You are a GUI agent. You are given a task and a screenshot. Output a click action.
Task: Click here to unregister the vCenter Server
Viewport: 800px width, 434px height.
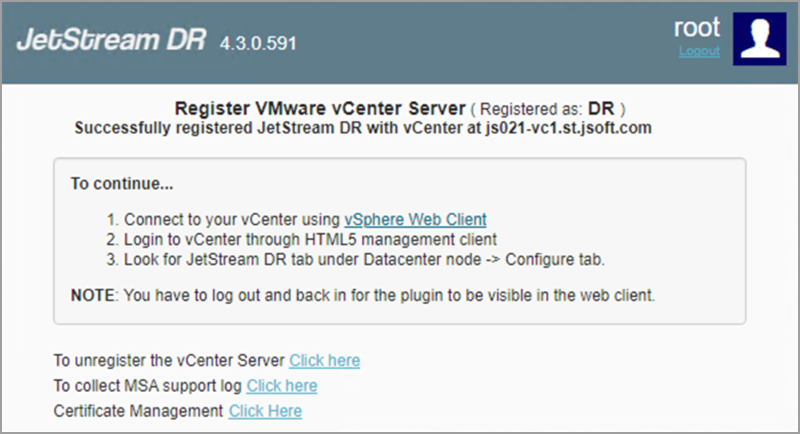(x=324, y=360)
